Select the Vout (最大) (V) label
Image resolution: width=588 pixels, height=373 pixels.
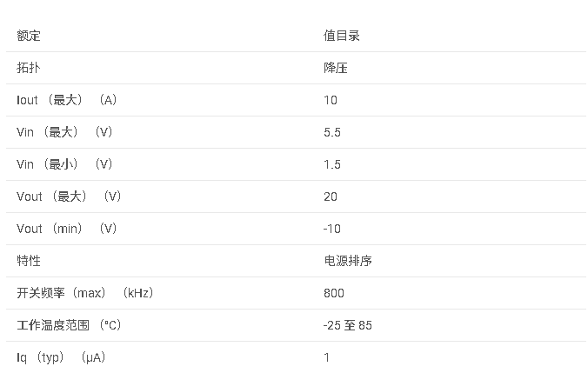pyautogui.click(x=69, y=196)
